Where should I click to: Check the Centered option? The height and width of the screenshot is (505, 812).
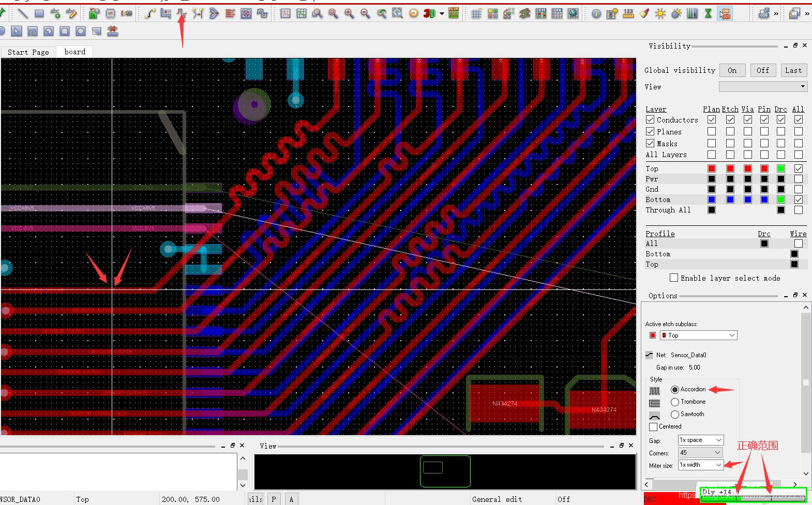pyautogui.click(x=653, y=427)
